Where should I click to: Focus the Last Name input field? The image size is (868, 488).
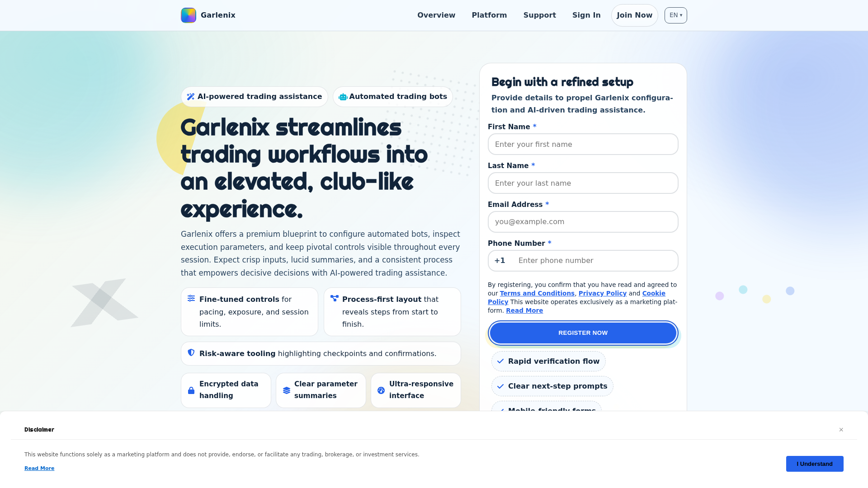point(583,183)
